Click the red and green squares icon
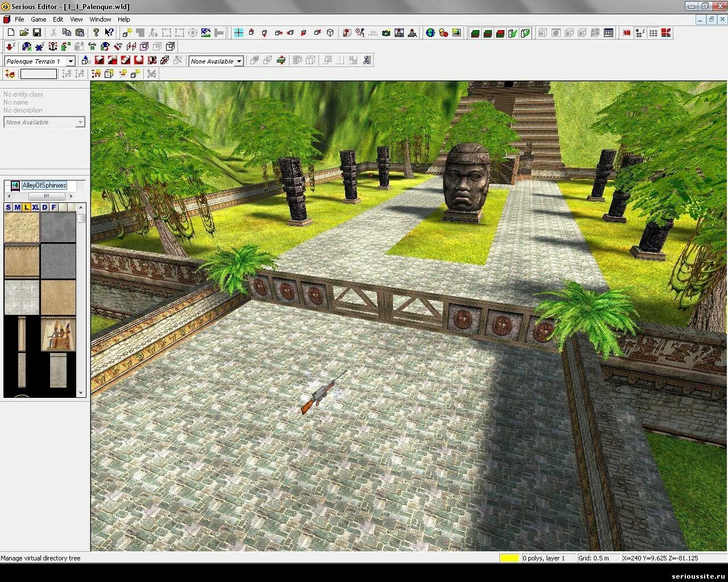The width and height of the screenshot is (728, 582). point(667,33)
